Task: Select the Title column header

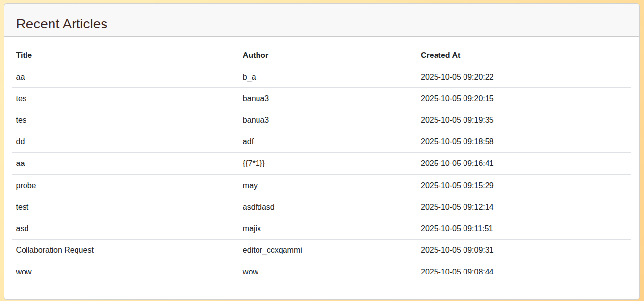Action: (24, 55)
